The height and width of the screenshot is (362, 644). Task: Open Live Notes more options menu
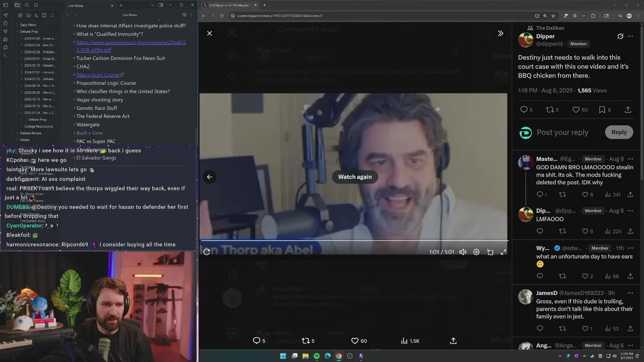pos(191,15)
